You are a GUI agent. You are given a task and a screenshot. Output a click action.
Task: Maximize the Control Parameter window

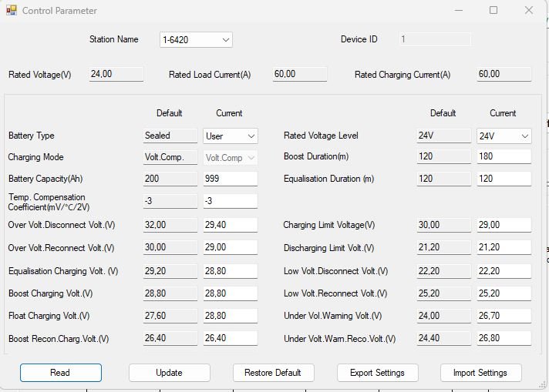[493, 11]
